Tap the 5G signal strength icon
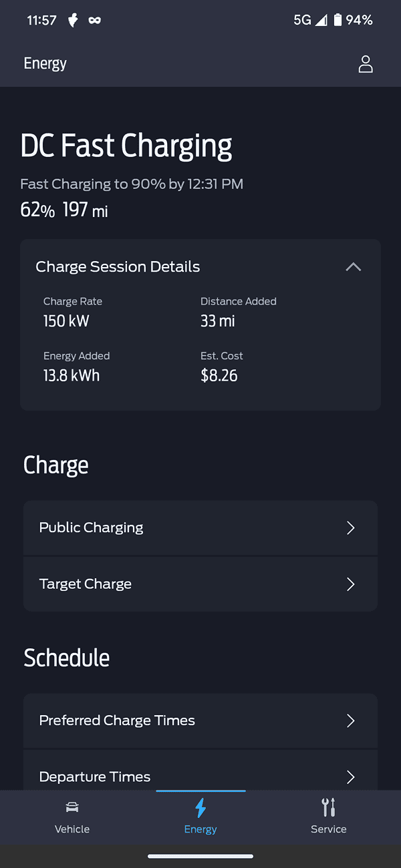 (x=321, y=20)
